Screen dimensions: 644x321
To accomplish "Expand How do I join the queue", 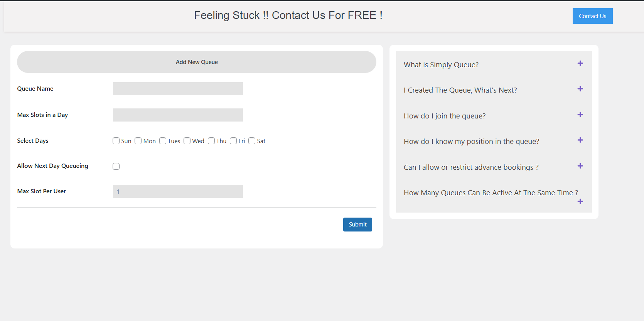I will [x=445, y=116].
